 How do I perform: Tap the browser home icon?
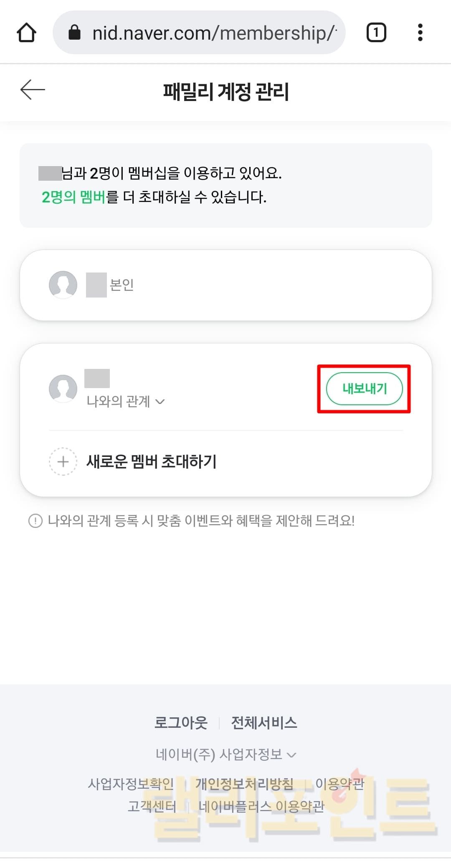click(x=26, y=33)
